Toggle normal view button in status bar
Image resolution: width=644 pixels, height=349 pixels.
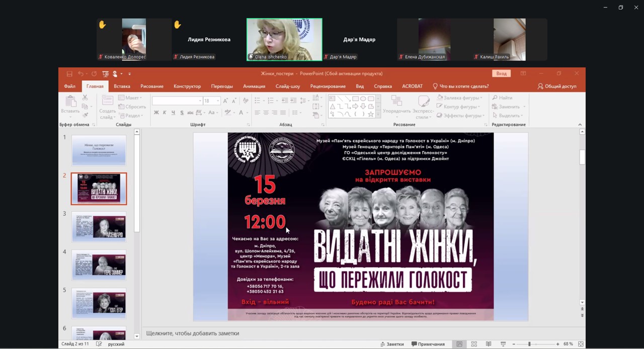459,344
